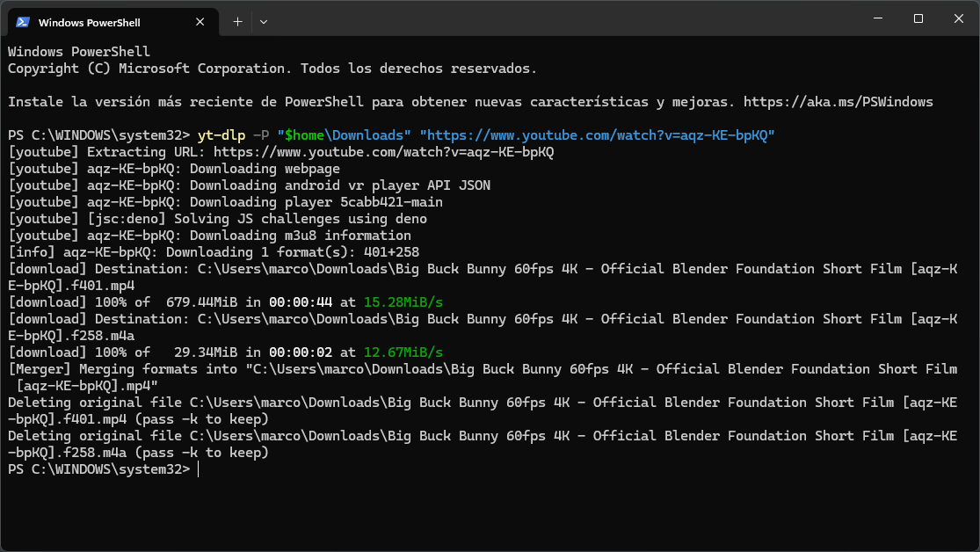This screenshot has width=980, height=552.
Task: Click the Downloading player 5cabb421-main line
Action: 225,202
